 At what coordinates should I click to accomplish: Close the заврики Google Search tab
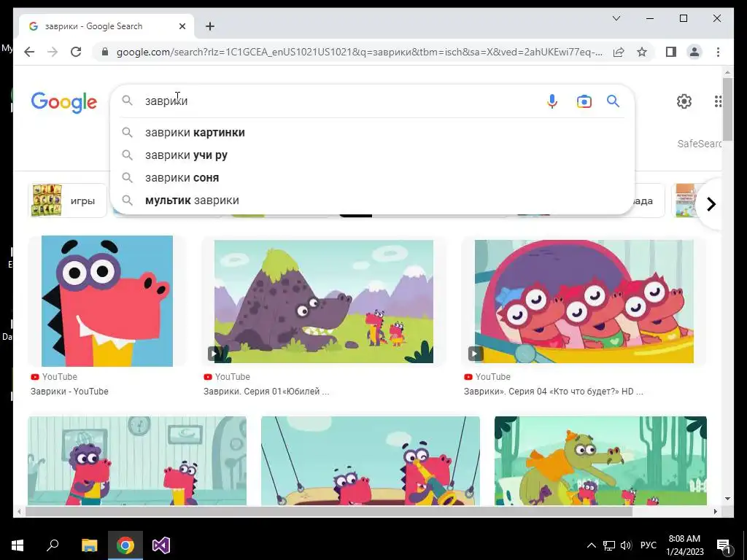(182, 26)
